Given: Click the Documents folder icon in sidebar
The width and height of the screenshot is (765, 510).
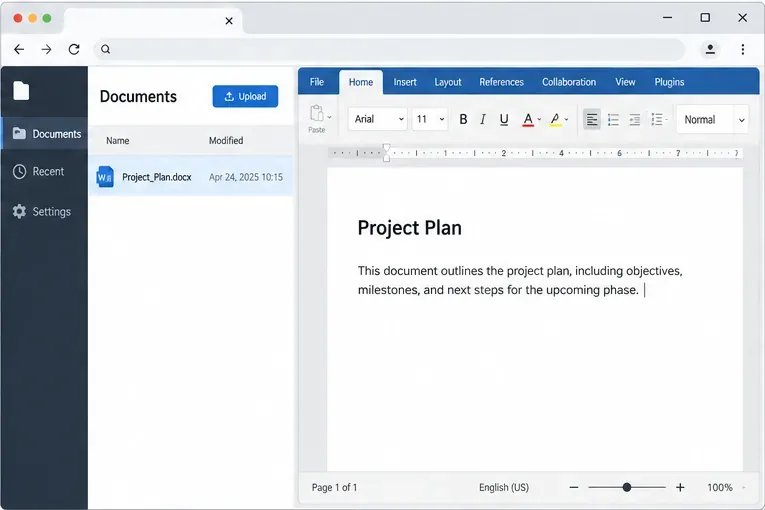Looking at the screenshot, I should pyautogui.click(x=20, y=133).
